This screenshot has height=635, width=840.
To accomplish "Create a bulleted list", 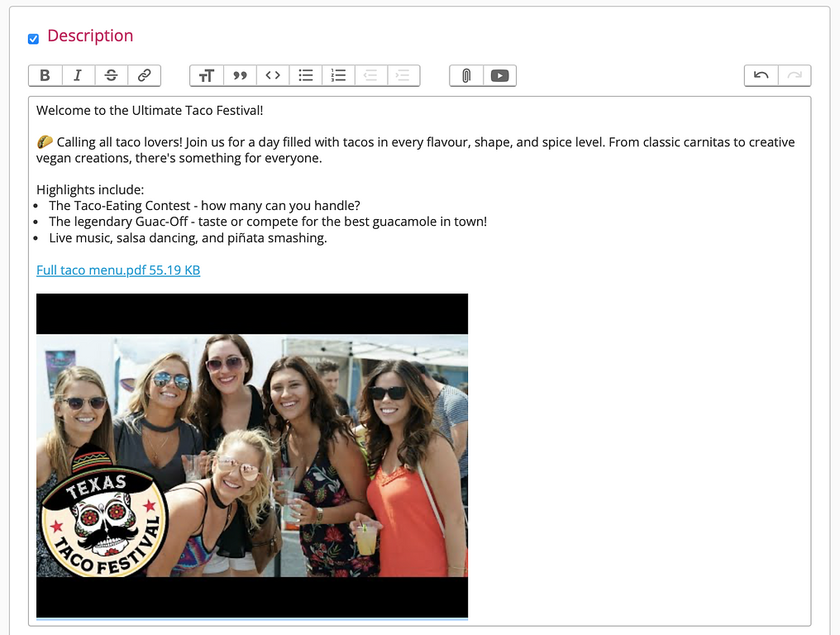I will [x=306, y=75].
